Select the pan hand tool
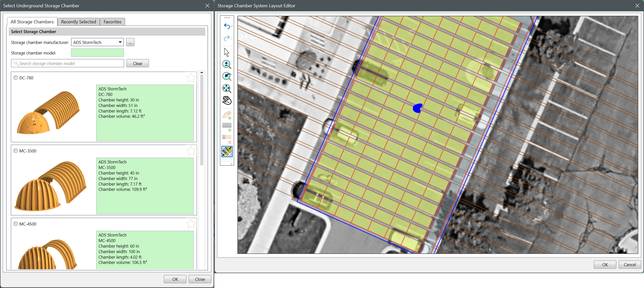 [x=227, y=100]
